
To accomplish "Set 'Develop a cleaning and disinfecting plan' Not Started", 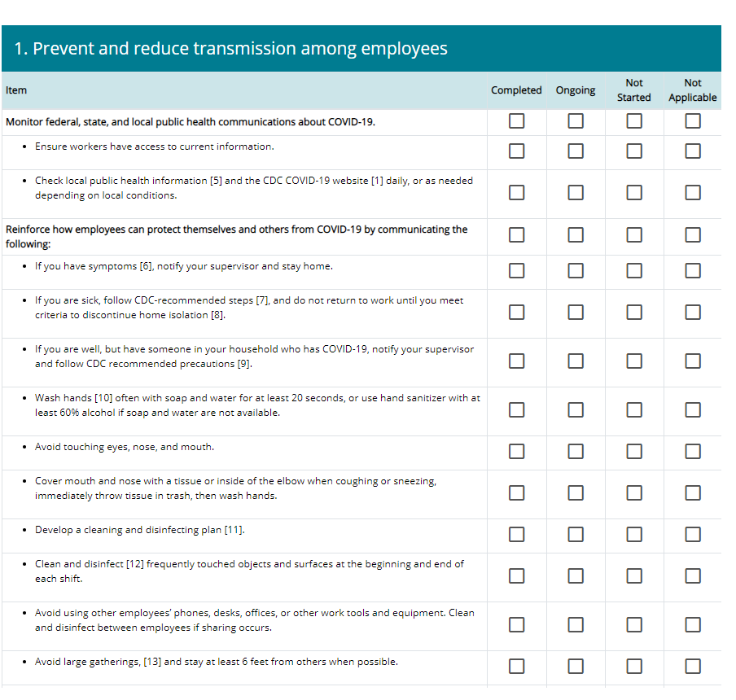I will point(634,534).
